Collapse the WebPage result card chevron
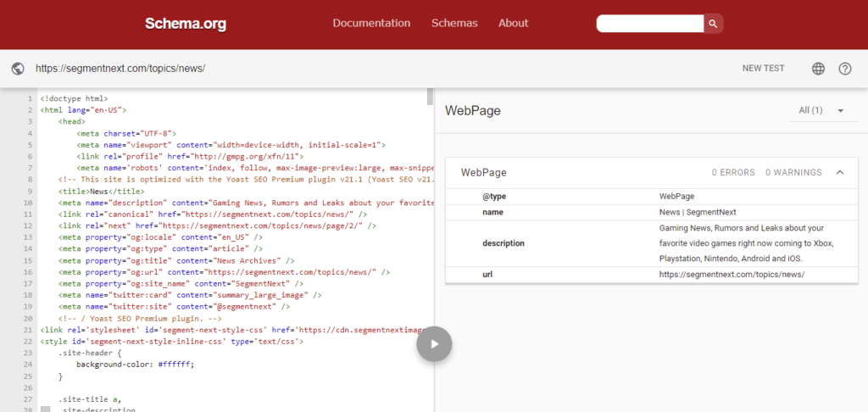This screenshot has width=868, height=412. coord(840,172)
